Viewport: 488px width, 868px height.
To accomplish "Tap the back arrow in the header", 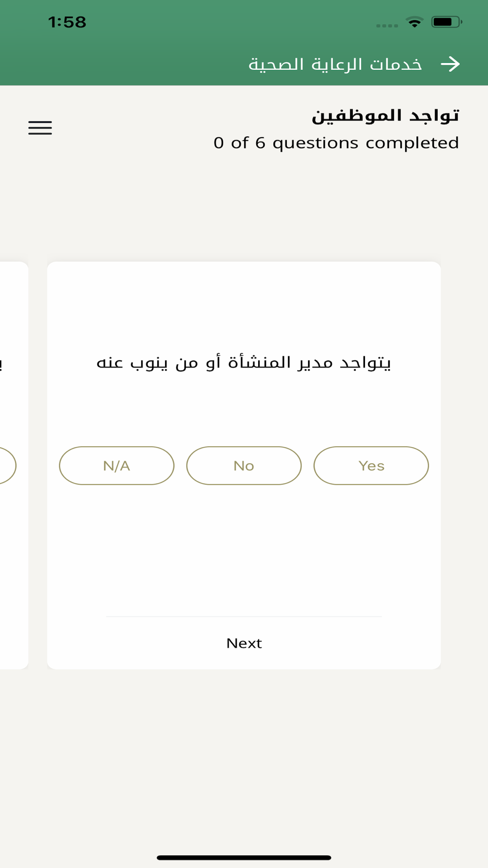I will [450, 64].
